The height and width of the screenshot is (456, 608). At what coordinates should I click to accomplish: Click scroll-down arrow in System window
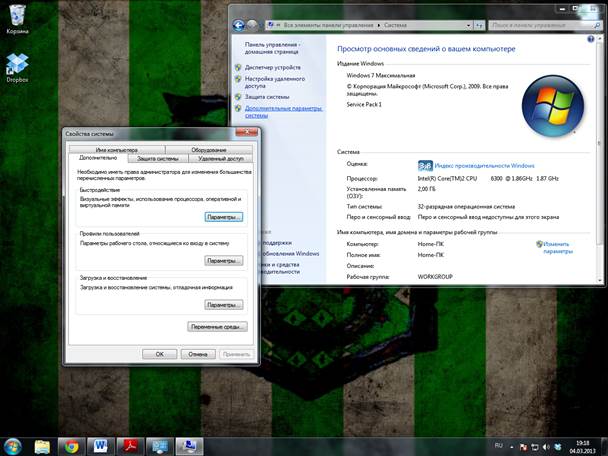[600, 280]
